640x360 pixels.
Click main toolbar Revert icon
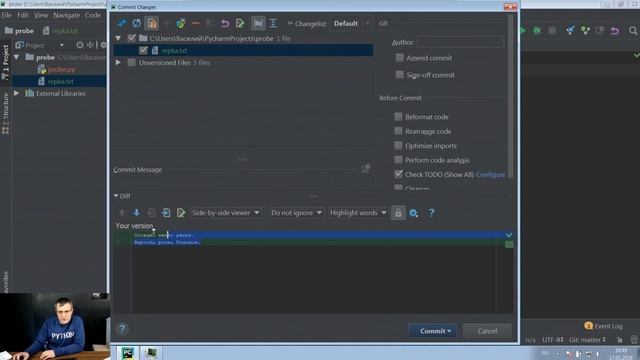(x=615, y=31)
